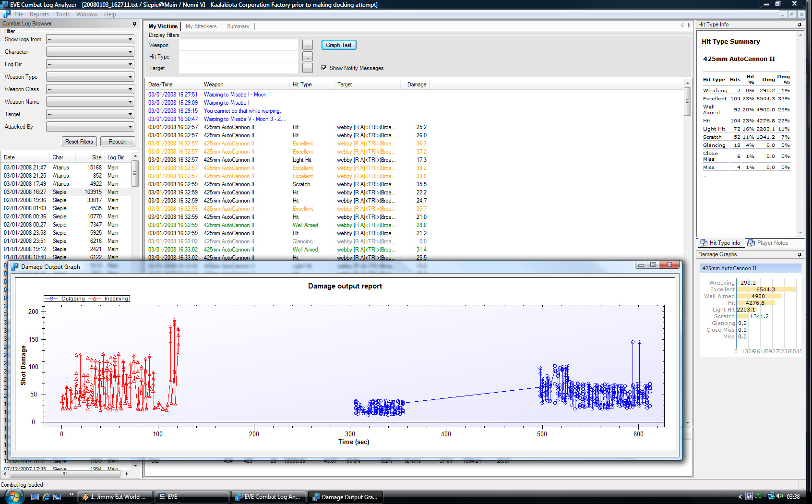Click the Show Desktop quick launch icon

point(35,497)
